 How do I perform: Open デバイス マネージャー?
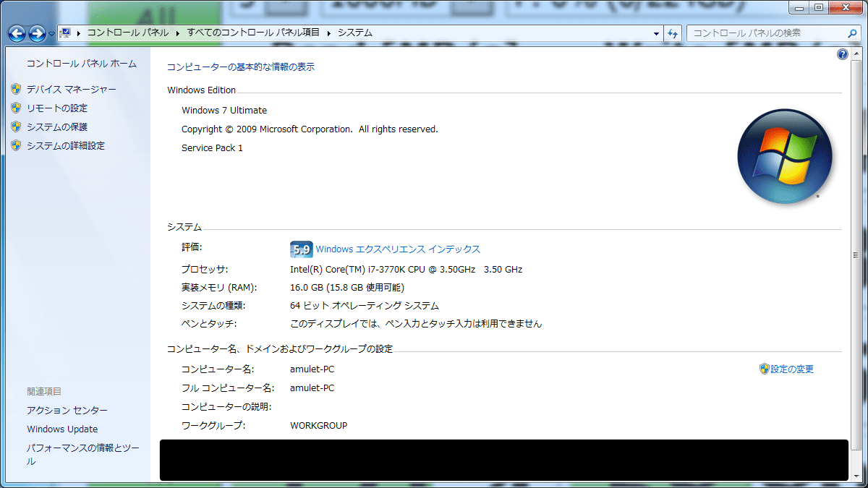(x=72, y=89)
